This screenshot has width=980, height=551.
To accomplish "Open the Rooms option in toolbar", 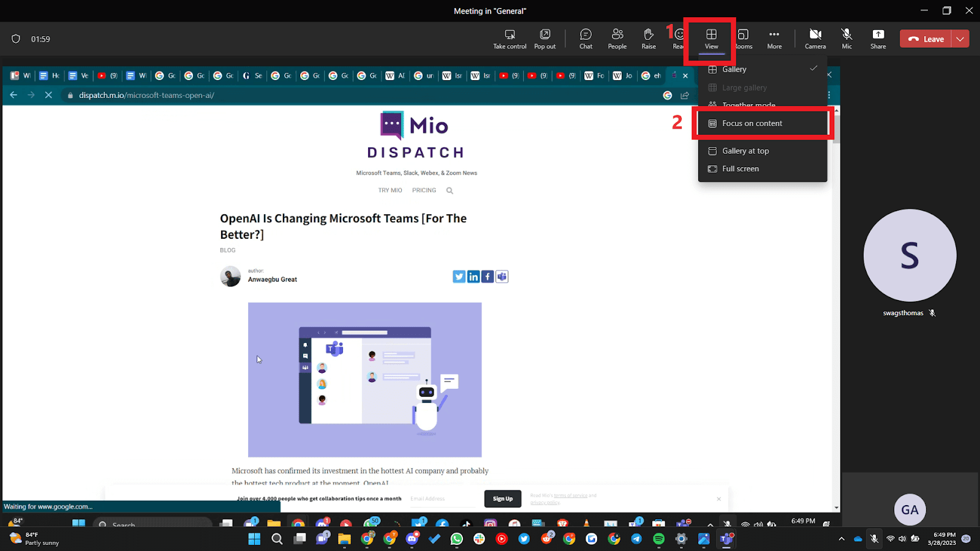I will 744,39.
